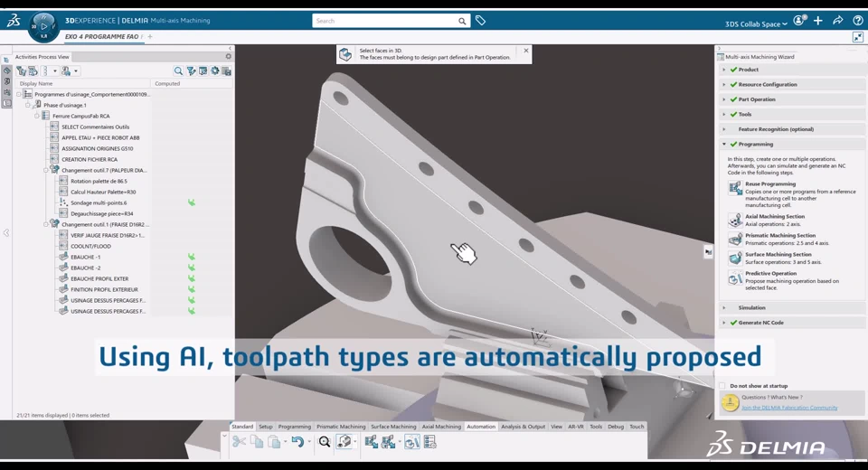Select EBAUCHE -1 operation
The width and height of the screenshot is (868, 470).
(85, 257)
